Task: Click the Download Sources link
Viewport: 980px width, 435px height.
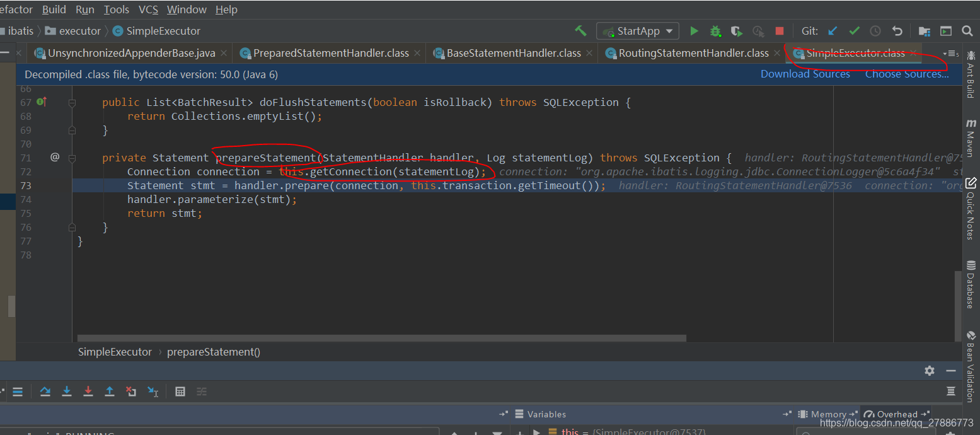Action: pyautogui.click(x=805, y=74)
